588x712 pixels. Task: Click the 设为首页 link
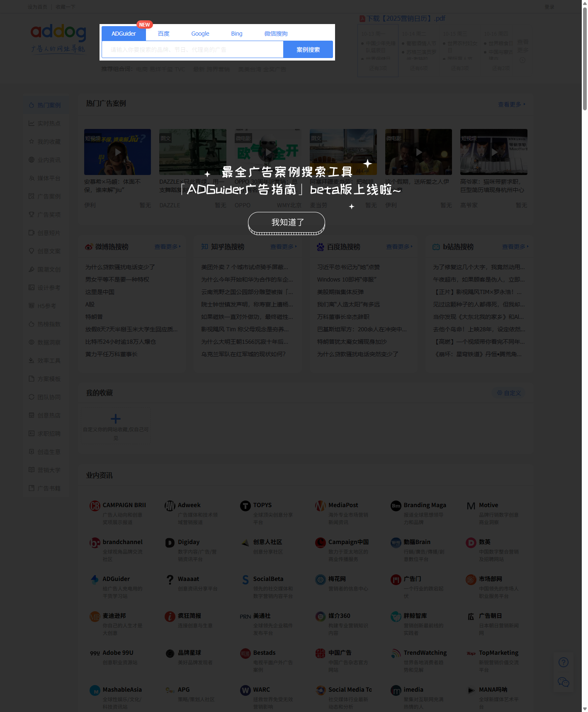point(37,7)
